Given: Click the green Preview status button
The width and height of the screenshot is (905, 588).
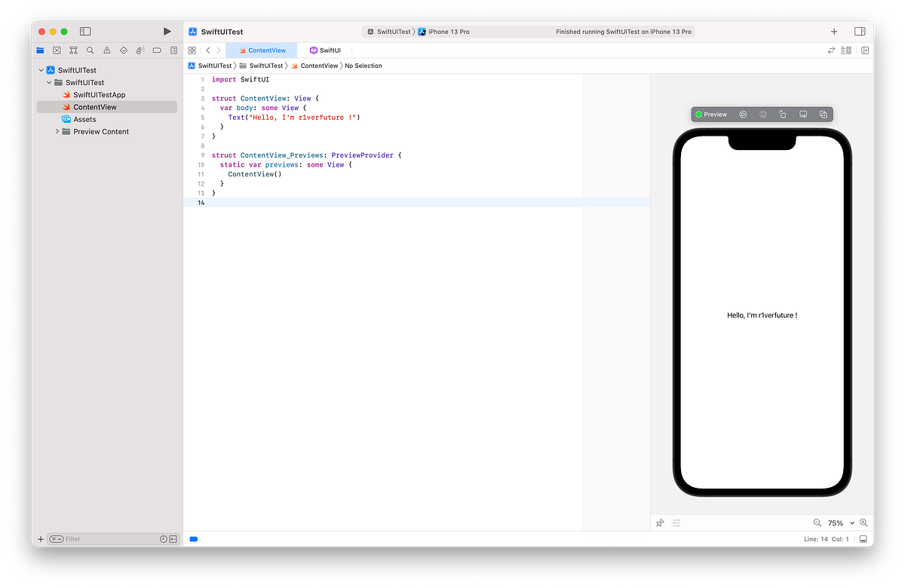Looking at the screenshot, I should click(x=711, y=114).
